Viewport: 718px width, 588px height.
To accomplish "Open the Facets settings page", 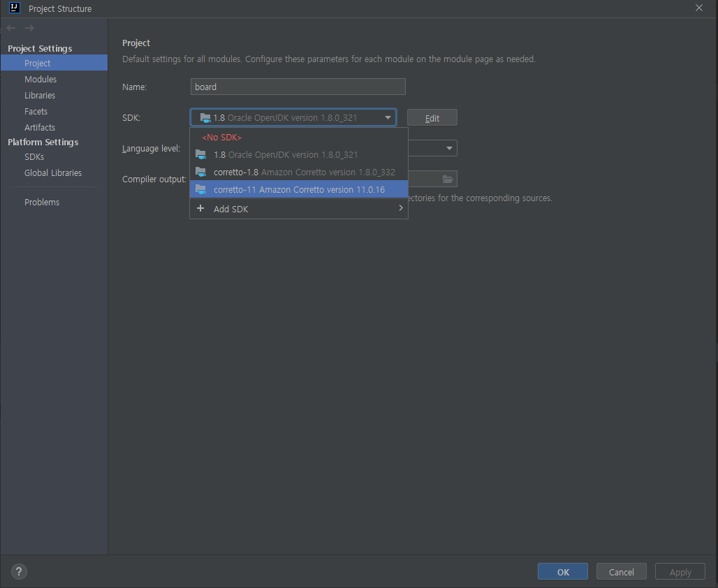I will coord(54,111).
